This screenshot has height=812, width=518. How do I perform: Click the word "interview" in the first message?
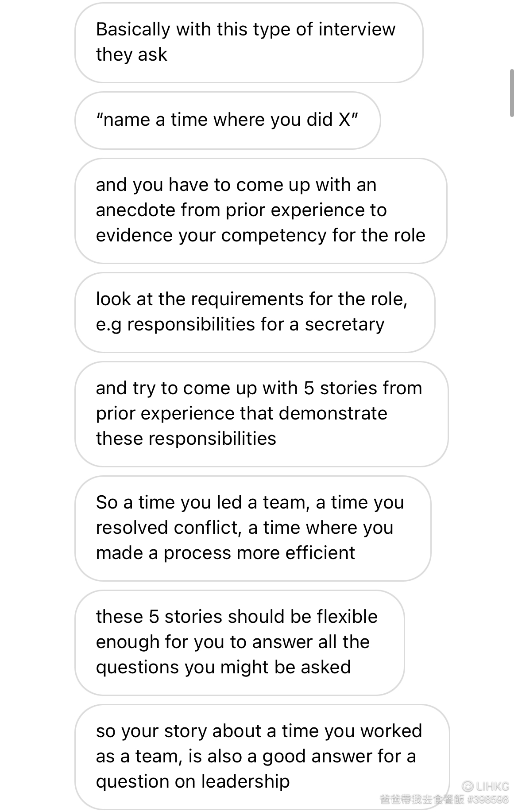pos(357,30)
